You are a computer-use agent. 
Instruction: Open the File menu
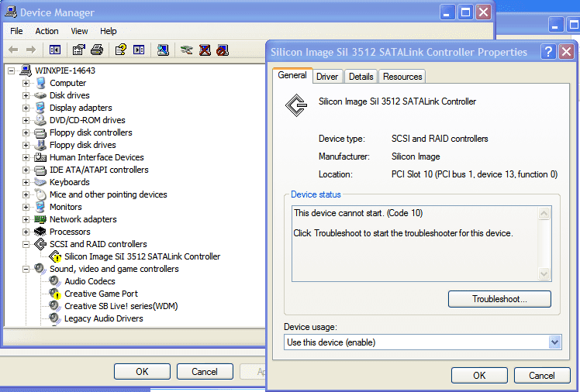pos(16,31)
